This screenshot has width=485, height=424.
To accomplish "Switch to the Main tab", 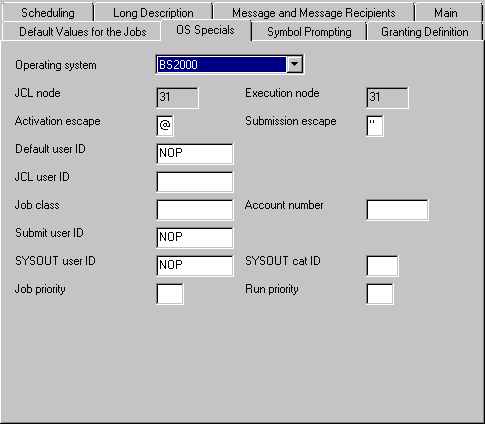I will (449, 12).
